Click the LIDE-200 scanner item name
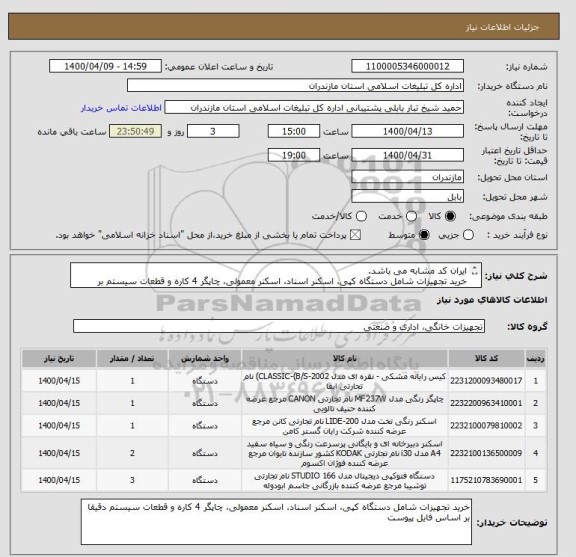 coord(345,426)
